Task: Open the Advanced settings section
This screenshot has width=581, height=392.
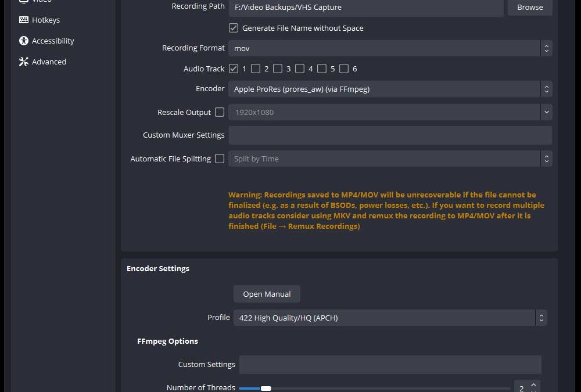Action: point(49,62)
